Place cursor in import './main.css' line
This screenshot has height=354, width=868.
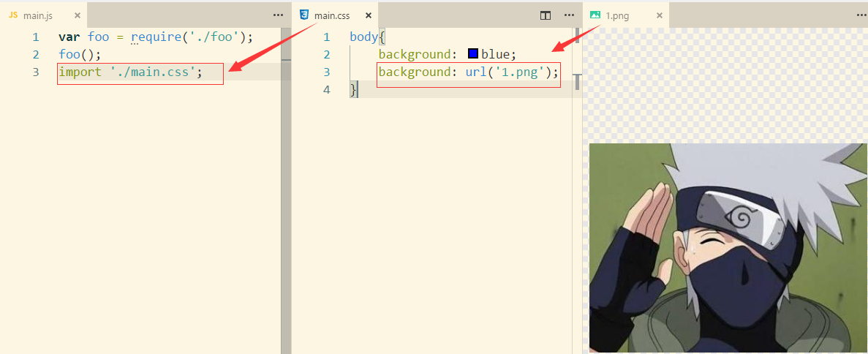pyautogui.click(x=131, y=72)
